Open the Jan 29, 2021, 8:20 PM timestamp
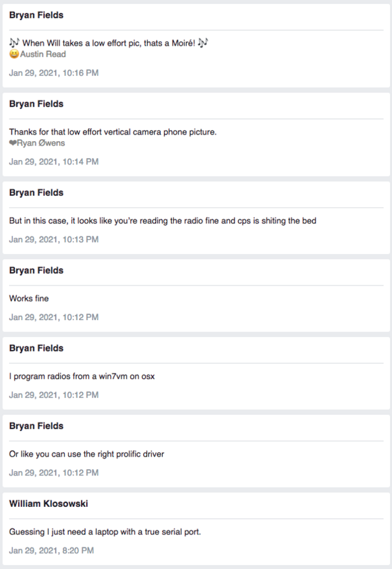392x569 pixels. pyautogui.click(x=52, y=551)
